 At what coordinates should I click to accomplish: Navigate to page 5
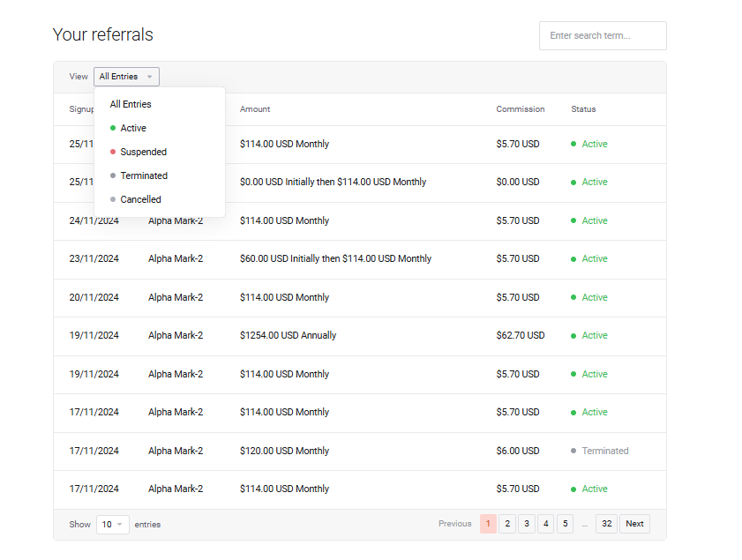(x=565, y=524)
